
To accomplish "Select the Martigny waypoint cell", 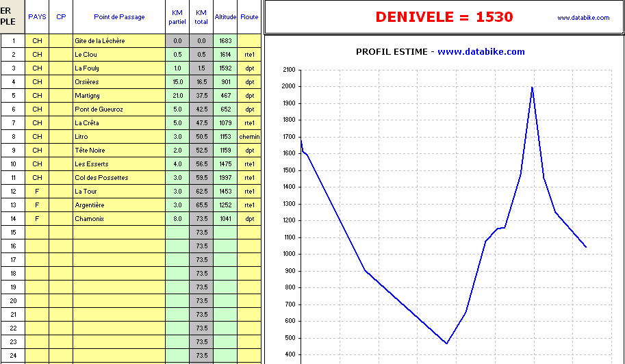I will [118, 96].
